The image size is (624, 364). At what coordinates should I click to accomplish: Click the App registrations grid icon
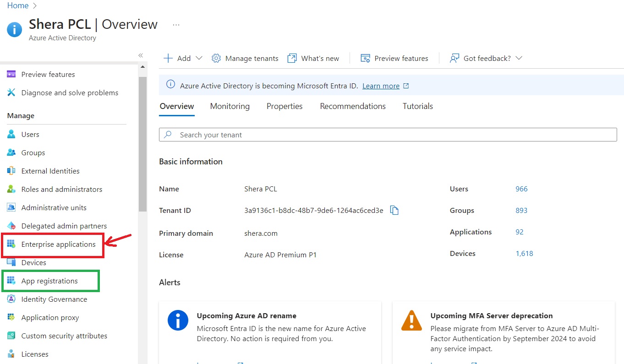pos(11,281)
